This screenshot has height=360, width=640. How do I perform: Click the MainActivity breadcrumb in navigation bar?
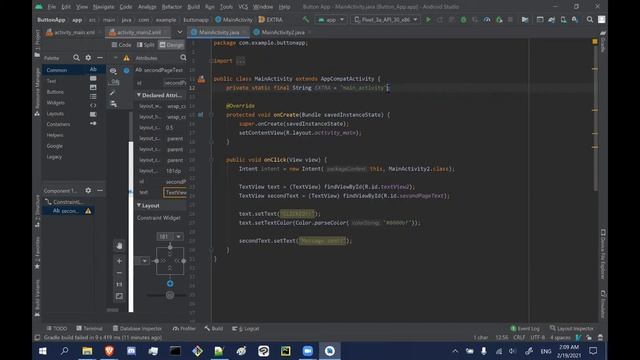[x=234, y=20]
